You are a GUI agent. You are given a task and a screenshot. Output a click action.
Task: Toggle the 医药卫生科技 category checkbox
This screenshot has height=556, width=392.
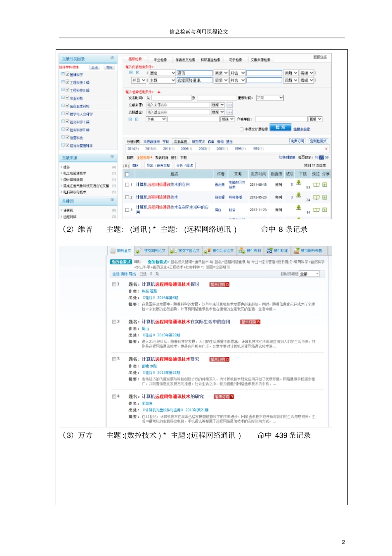(68, 105)
